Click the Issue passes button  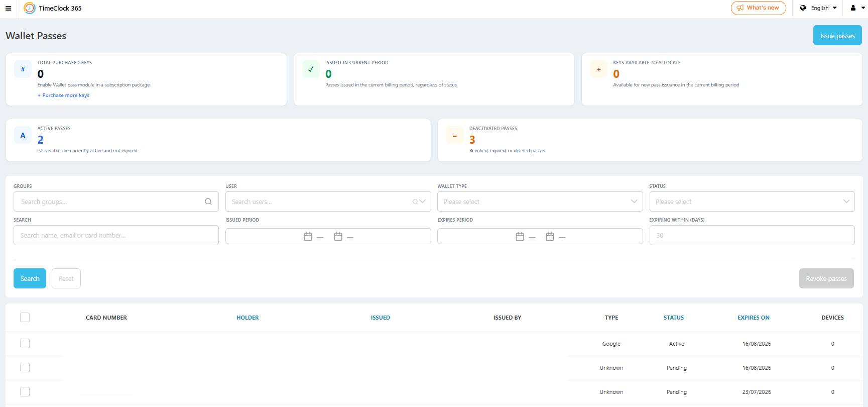[837, 36]
